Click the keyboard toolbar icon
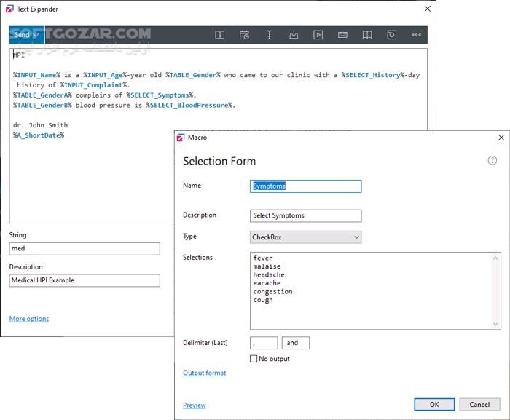This screenshot has width=510, height=420. (x=342, y=35)
